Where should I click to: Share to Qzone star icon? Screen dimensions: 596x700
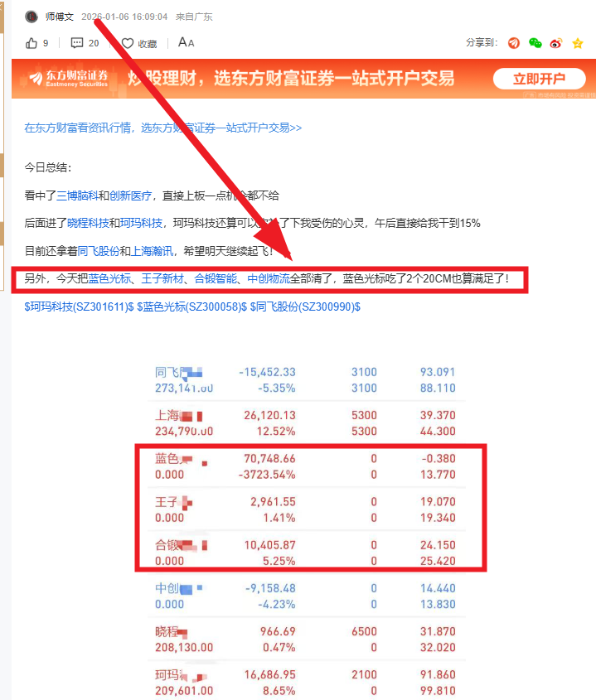(578, 43)
